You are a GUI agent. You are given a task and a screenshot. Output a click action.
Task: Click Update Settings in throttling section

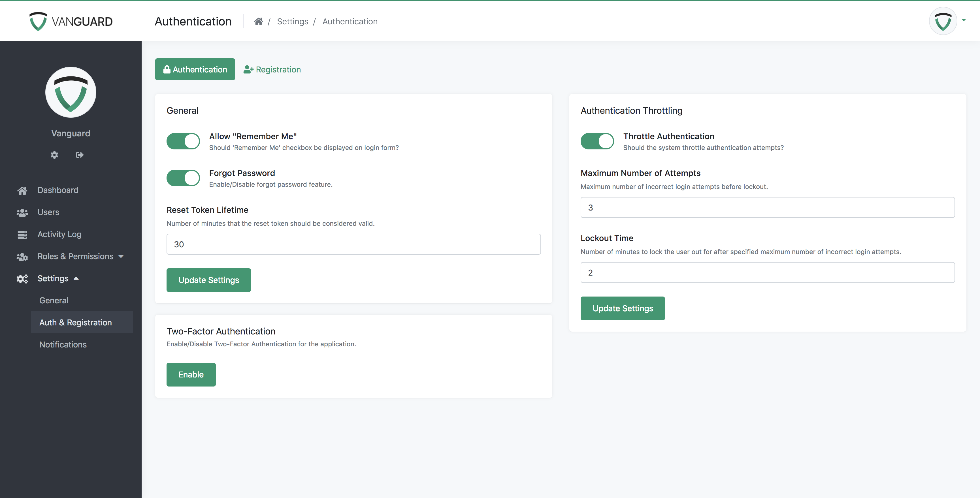click(623, 308)
